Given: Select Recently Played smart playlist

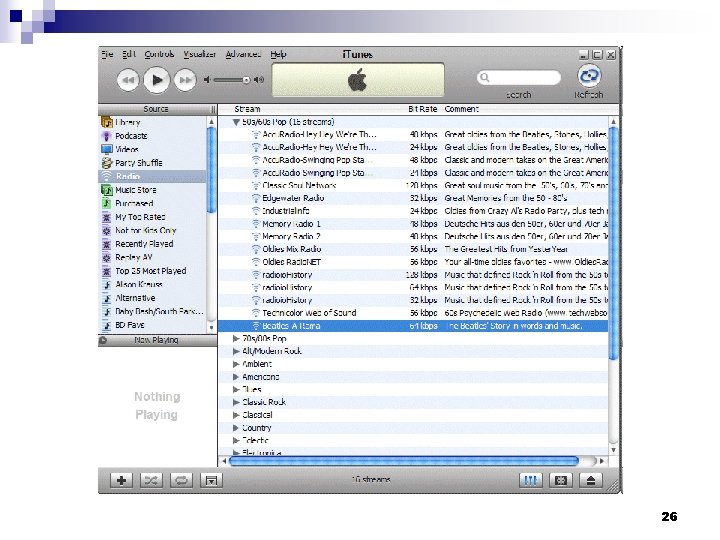Looking at the screenshot, I should 152,244.
